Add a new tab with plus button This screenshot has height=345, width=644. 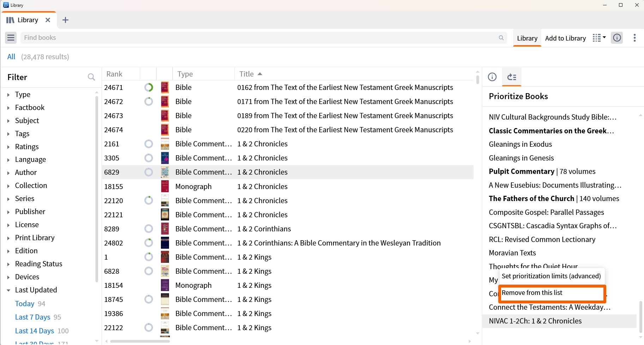coord(65,20)
